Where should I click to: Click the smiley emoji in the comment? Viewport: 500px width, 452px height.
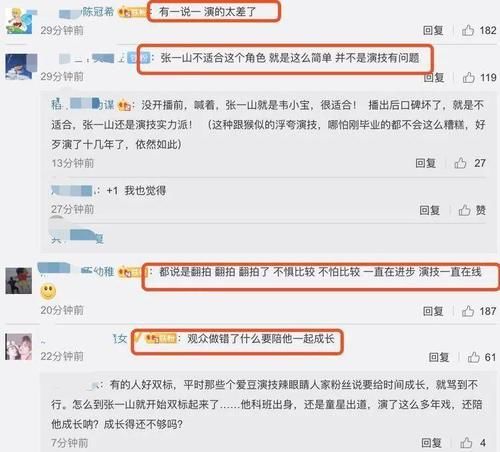click(48, 292)
